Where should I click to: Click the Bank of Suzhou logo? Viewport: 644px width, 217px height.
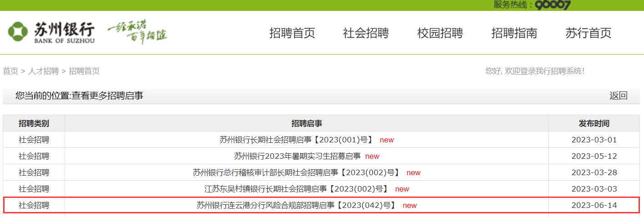pos(51,32)
